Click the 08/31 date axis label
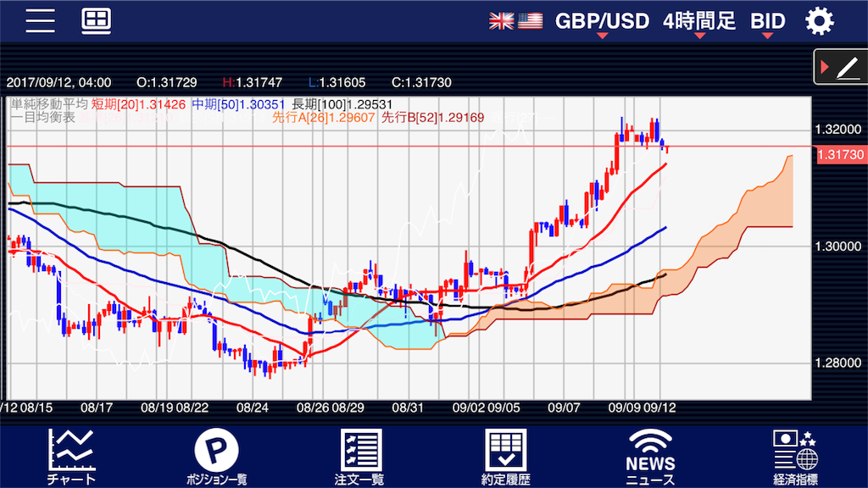 click(408, 408)
